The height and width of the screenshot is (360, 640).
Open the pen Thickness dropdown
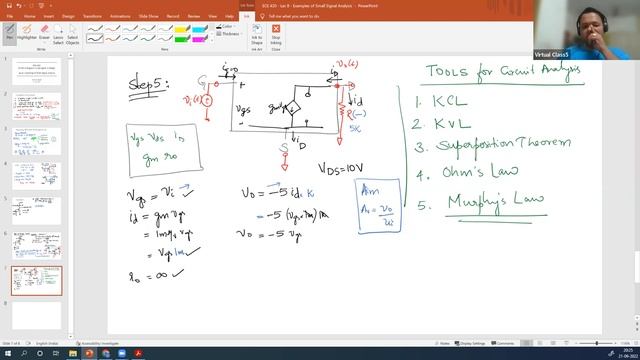[x=229, y=34]
